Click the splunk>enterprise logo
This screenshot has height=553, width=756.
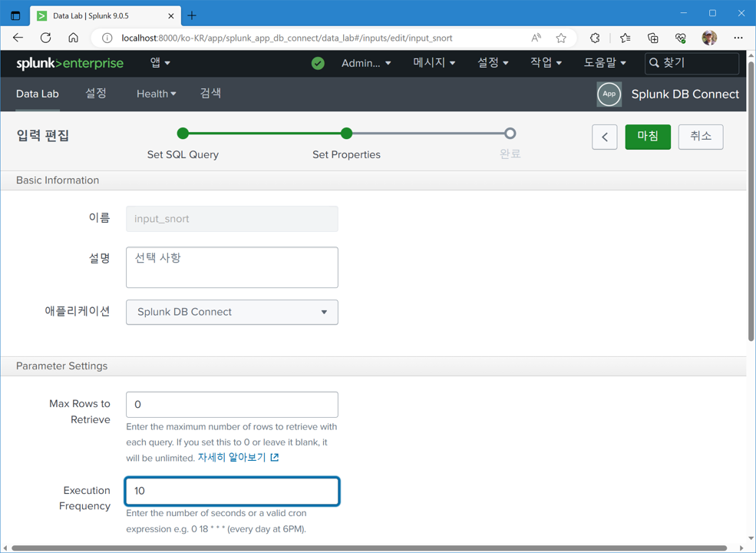[70, 63]
